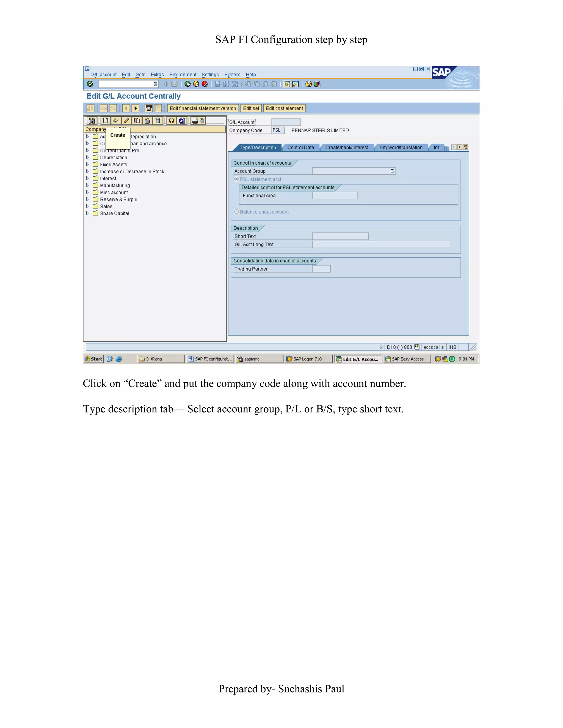Click the Customize Local Layout icon
Image resolution: width=563 pixels, height=728 pixels.
[317, 84]
